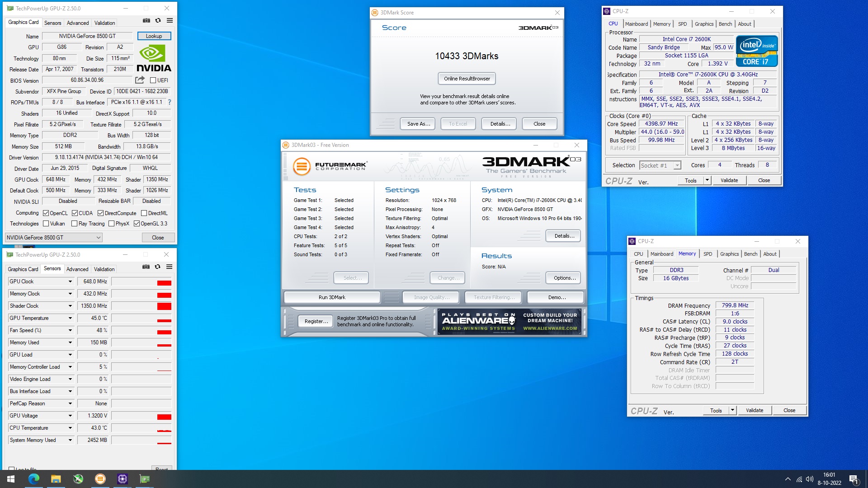Click the Intel Core i7 logo in CPU-Z

point(757,51)
